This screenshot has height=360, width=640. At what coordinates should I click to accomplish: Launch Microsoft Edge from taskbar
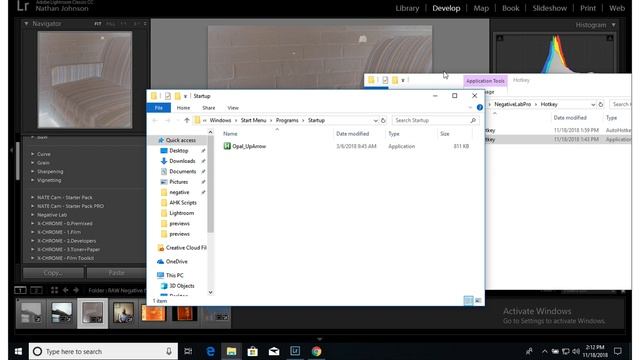click(x=210, y=351)
